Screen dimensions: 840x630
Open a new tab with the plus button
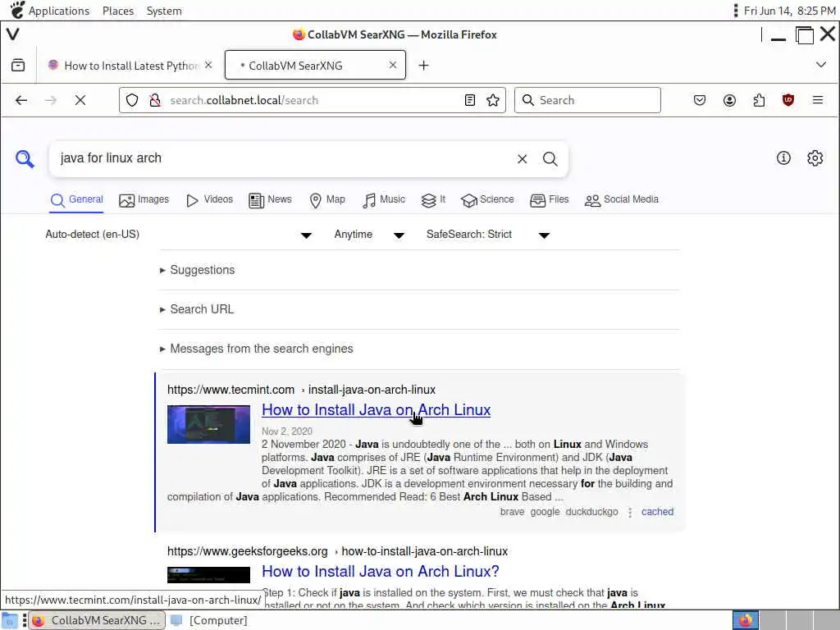(x=424, y=66)
